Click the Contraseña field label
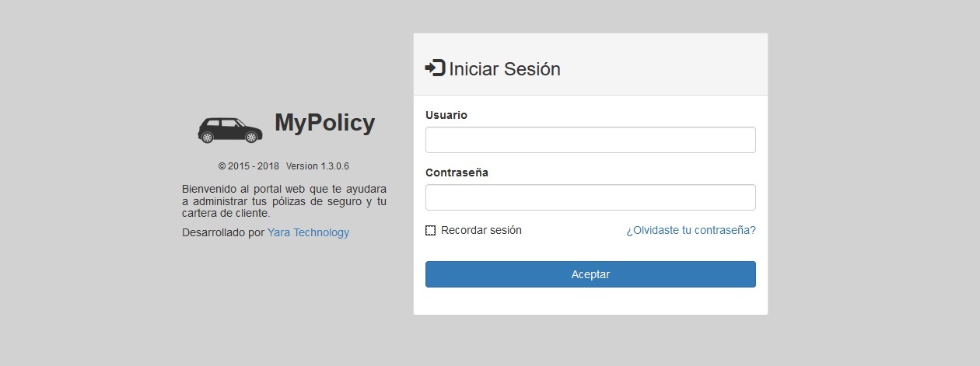The height and width of the screenshot is (366, 980). [x=457, y=173]
